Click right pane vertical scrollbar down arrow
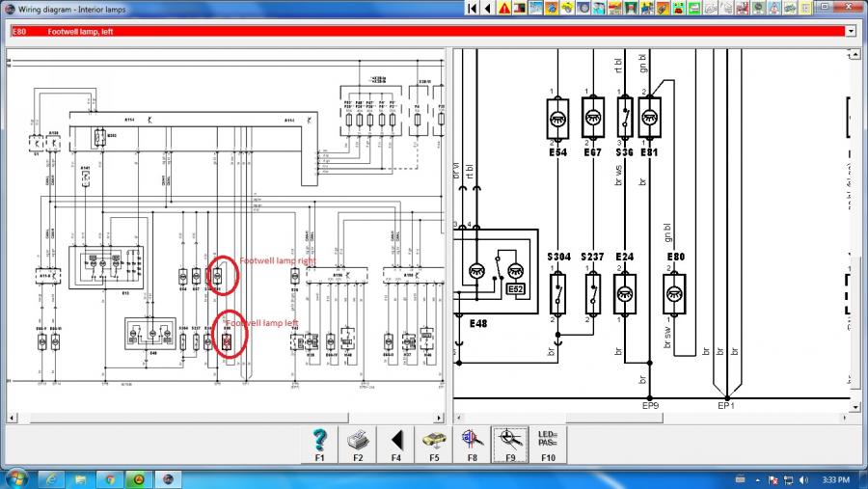The image size is (868, 489). [855, 407]
